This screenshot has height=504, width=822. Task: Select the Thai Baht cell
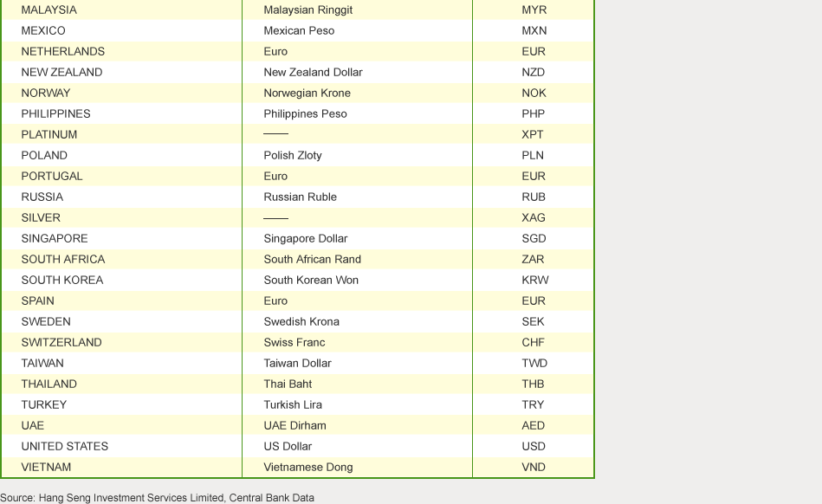point(288,384)
